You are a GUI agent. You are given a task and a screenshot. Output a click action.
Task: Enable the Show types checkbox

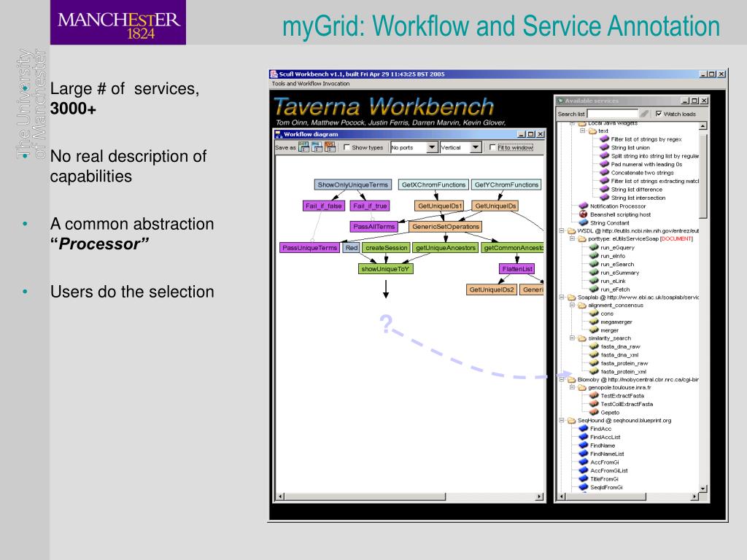click(x=347, y=147)
